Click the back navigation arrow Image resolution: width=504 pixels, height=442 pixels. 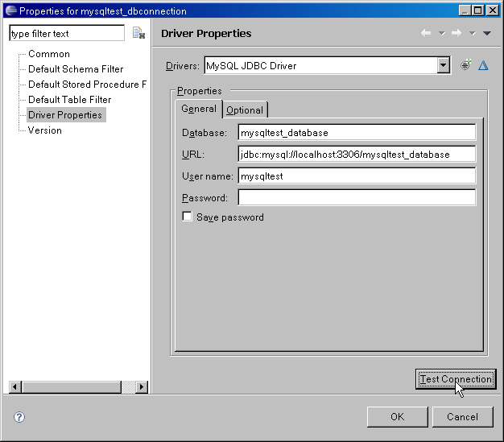point(426,33)
